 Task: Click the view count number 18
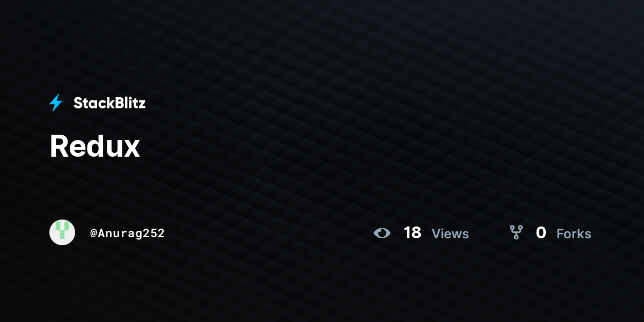[412, 233]
